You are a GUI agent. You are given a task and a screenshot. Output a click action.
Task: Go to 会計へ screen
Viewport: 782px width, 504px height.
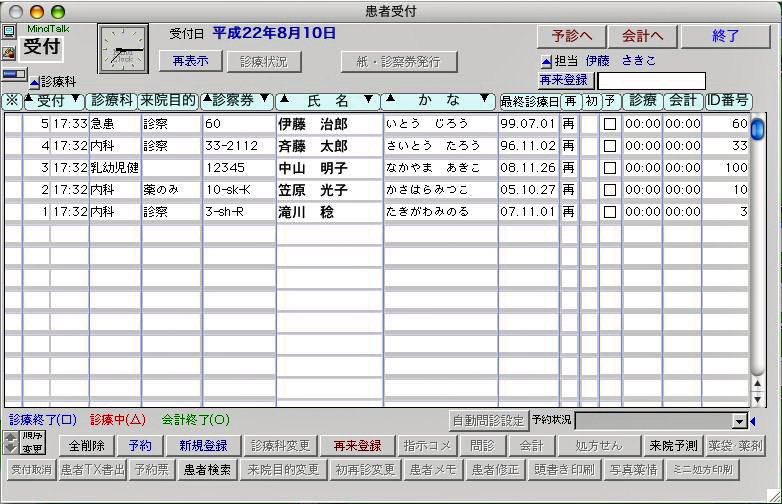click(x=642, y=36)
